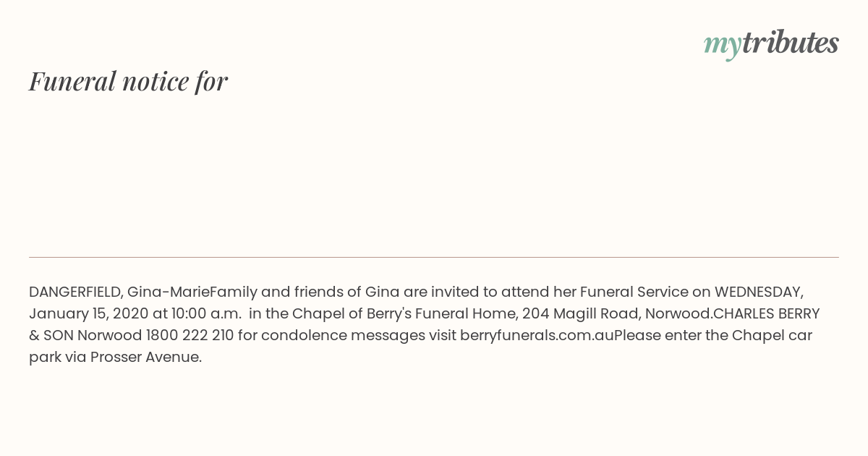This screenshot has width=868, height=456.
Task: Click the 'CHARLES BERRY' funeral director name
Action: pyautogui.click(x=766, y=314)
